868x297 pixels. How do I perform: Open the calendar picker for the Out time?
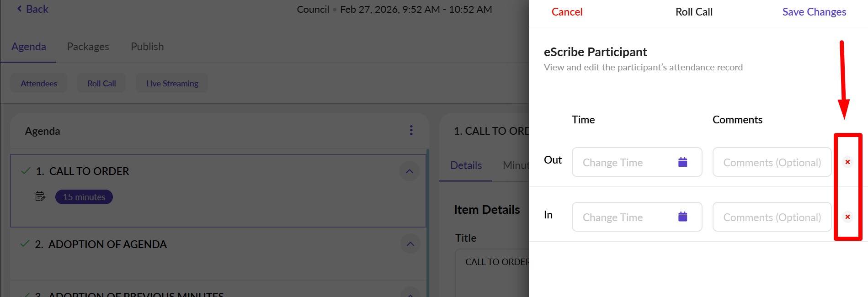tap(682, 162)
